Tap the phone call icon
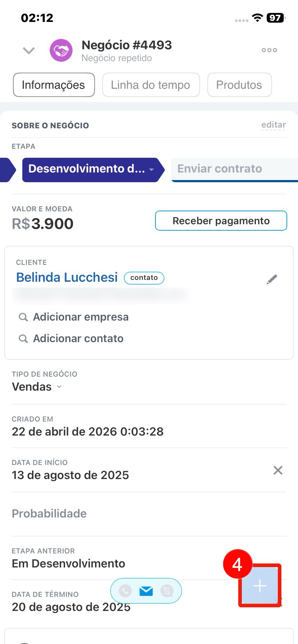This screenshot has height=644, width=298. coord(125,590)
